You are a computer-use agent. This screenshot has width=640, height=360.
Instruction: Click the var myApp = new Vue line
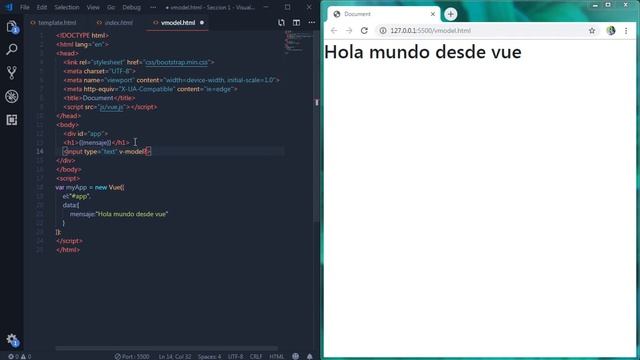tap(90, 187)
